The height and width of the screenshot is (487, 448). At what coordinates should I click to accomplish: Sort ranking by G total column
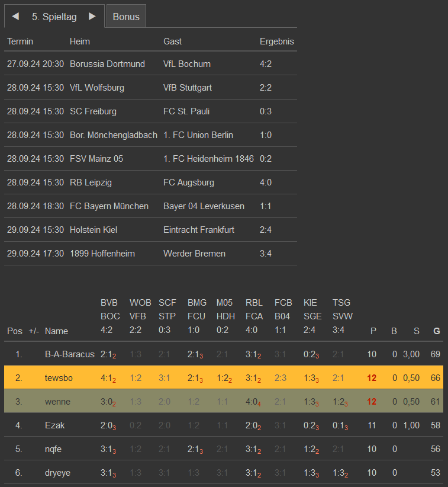pos(437,331)
